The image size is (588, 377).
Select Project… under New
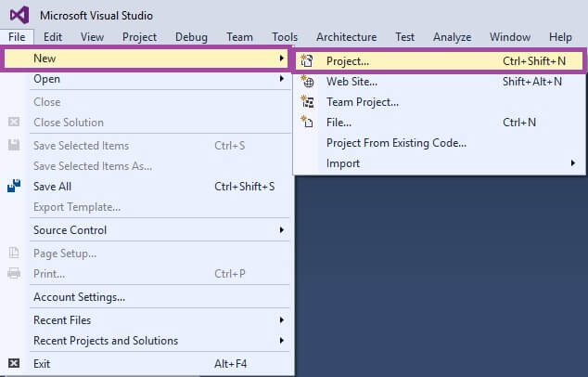tap(348, 60)
